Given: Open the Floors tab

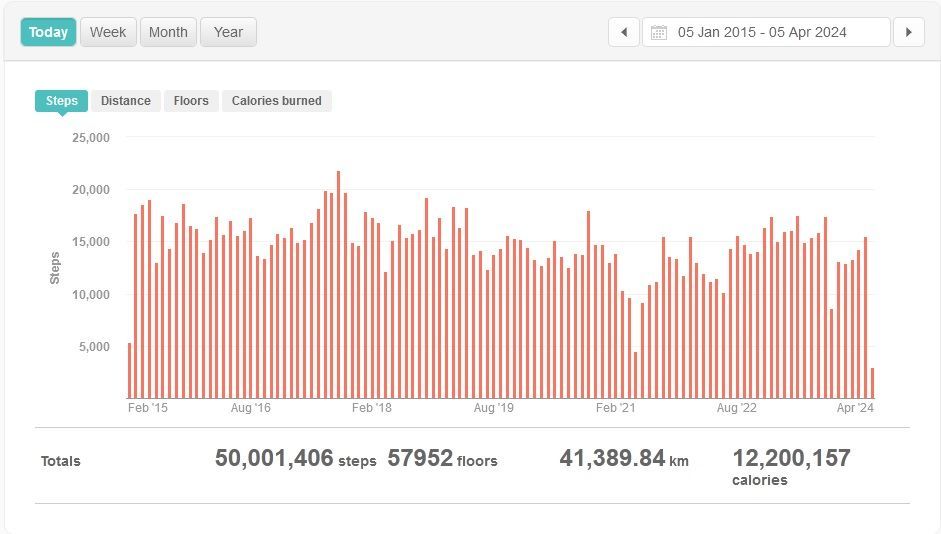Looking at the screenshot, I should (191, 101).
